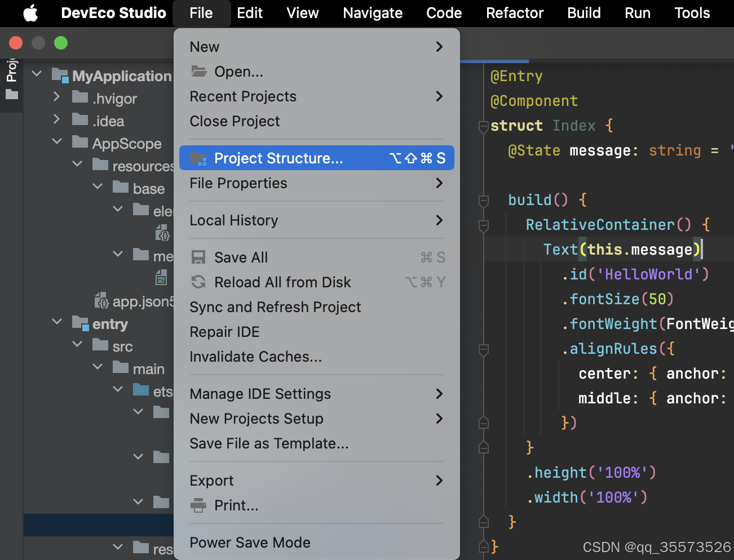Viewport: 734px width, 560px height.
Task: Select Invalidate Caches...
Action: pyautogui.click(x=317, y=357)
